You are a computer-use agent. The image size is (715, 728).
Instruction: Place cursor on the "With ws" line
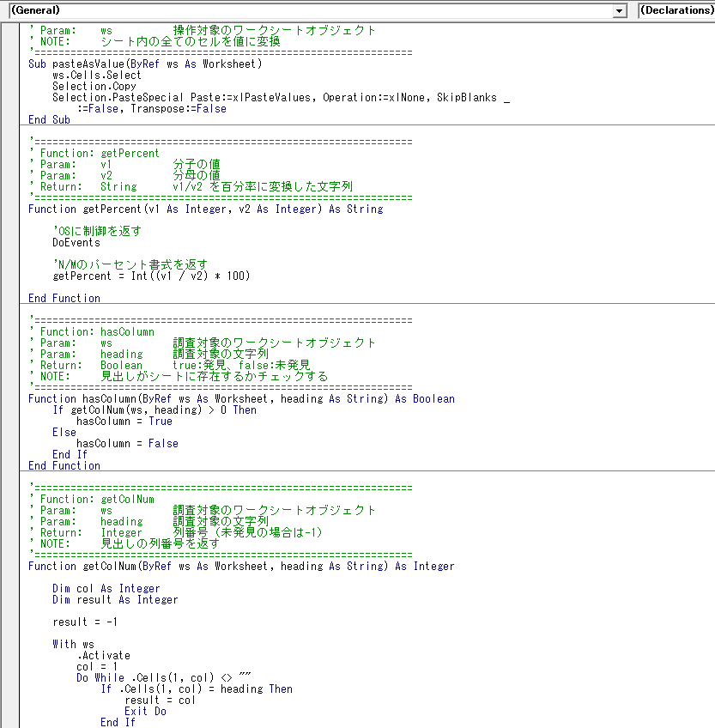pos(73,644)
